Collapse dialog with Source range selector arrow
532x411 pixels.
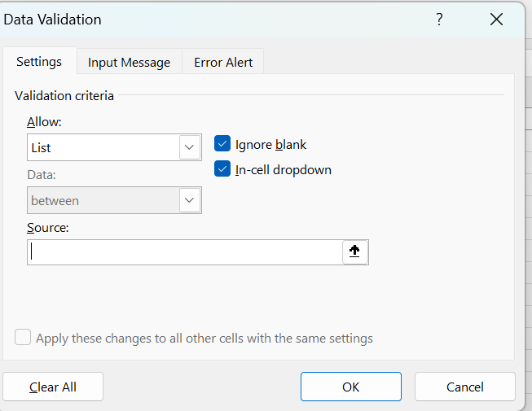(x=354, y=251)
